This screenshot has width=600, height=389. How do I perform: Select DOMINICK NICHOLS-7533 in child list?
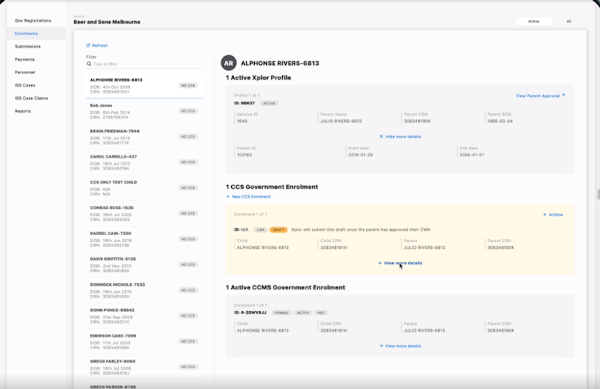pyautogui.click(x=144, y=291)
